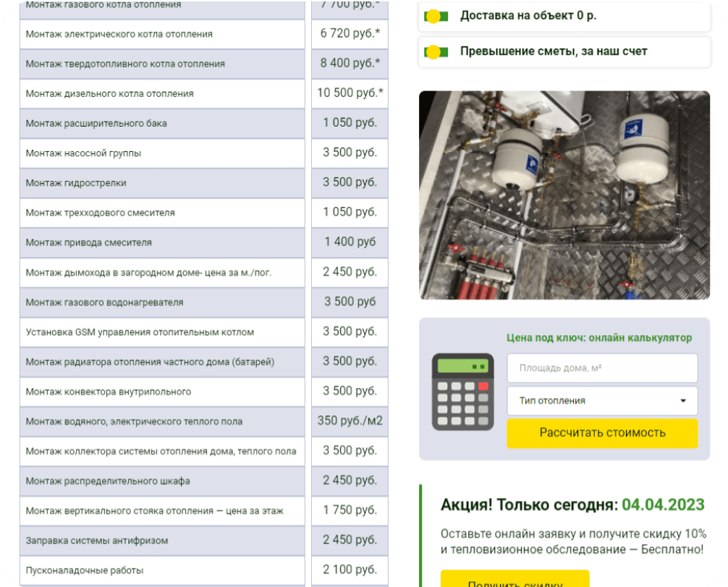Click the "Монтаж распределительного шкафа" row

162,481
